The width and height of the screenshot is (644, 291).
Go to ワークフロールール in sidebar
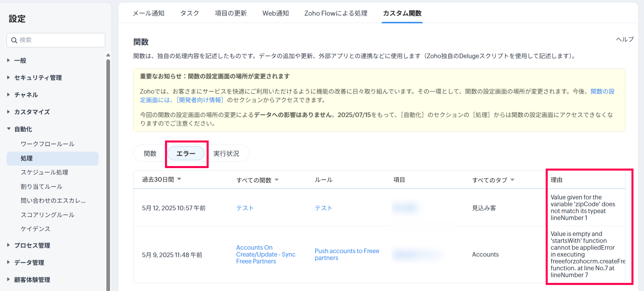point(47,144)
